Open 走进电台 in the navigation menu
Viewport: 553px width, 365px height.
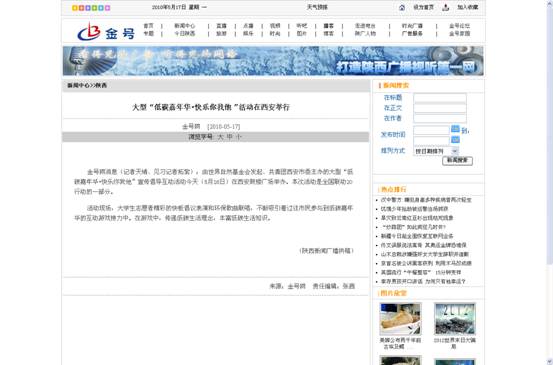(365, 26)
